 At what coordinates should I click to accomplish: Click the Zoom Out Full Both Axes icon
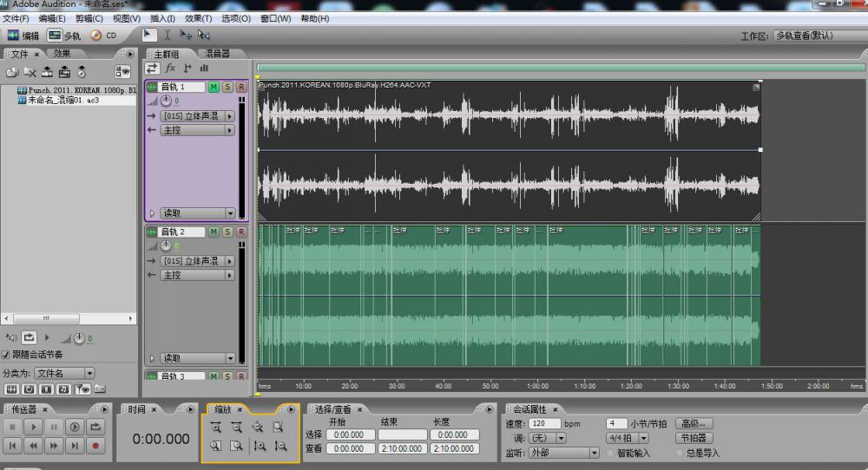coord(257,427)
